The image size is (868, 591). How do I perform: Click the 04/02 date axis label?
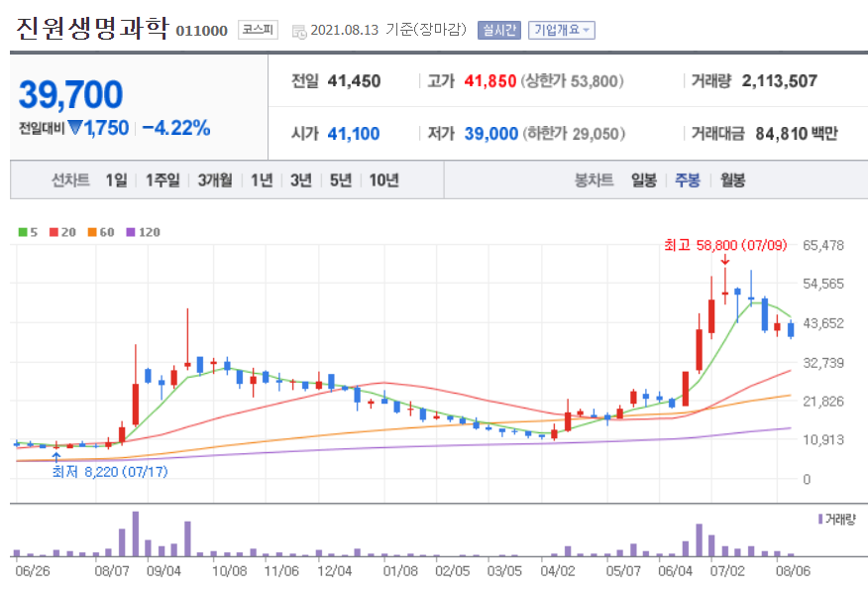pos(558,571)
